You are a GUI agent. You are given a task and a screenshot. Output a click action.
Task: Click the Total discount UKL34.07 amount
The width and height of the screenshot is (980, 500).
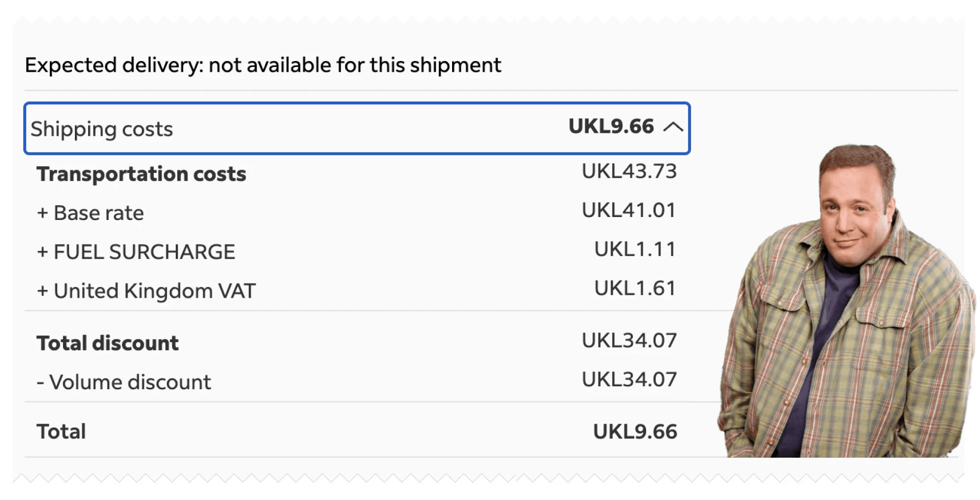(x=629, y=341)
